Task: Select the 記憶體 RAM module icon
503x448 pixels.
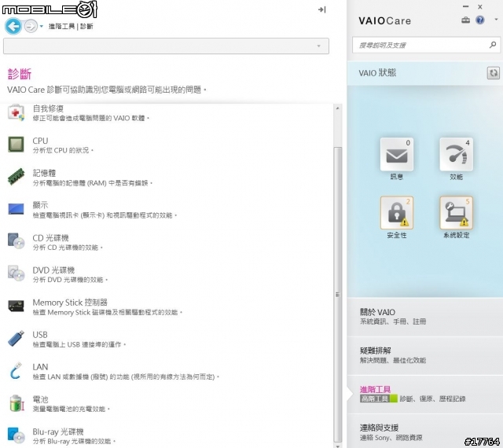Action: click(x=16, y=177)
